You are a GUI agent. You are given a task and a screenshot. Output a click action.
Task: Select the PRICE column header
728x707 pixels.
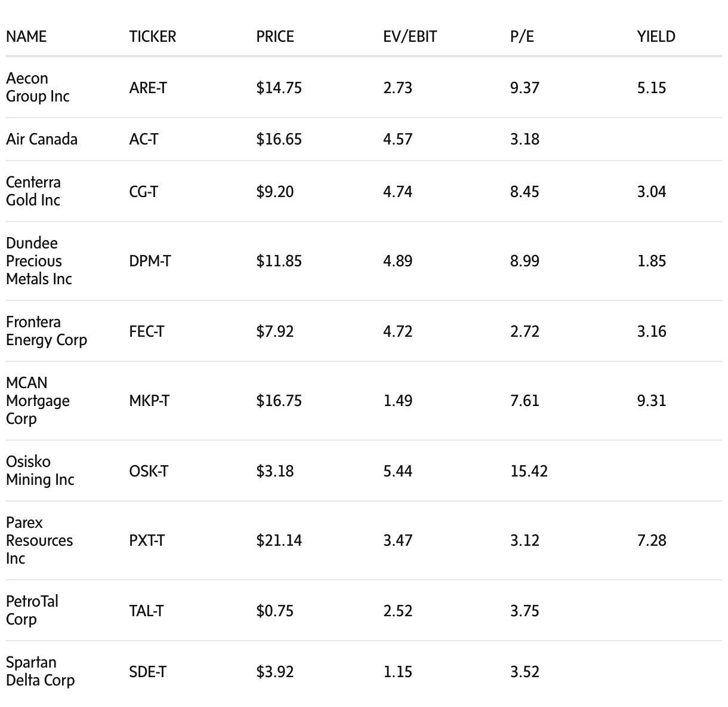(275, 36)
